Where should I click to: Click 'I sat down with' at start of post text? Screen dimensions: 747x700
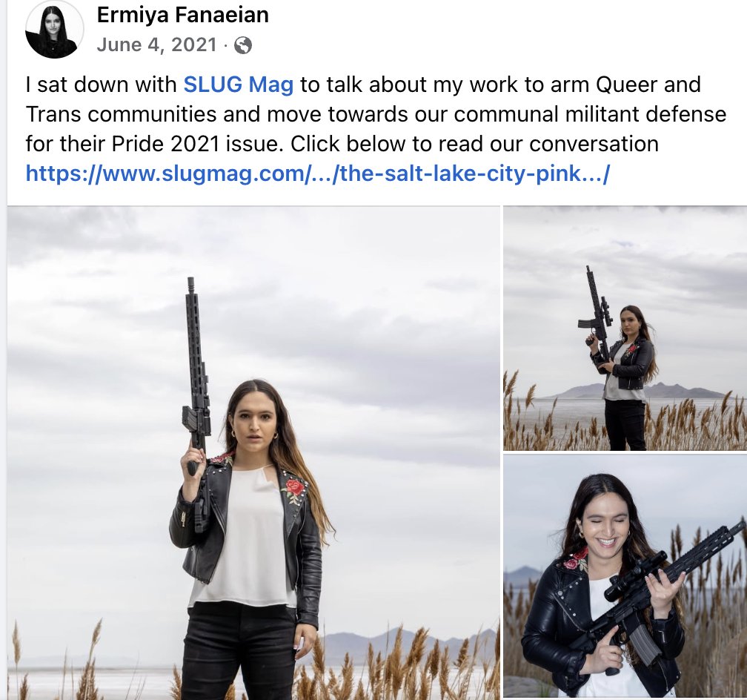[x=102, y=85]
